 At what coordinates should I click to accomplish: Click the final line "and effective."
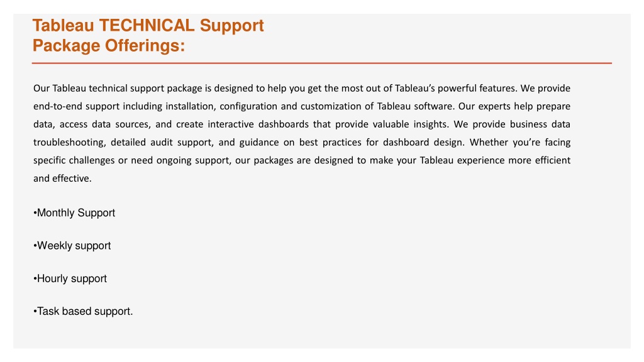(62, 178)
